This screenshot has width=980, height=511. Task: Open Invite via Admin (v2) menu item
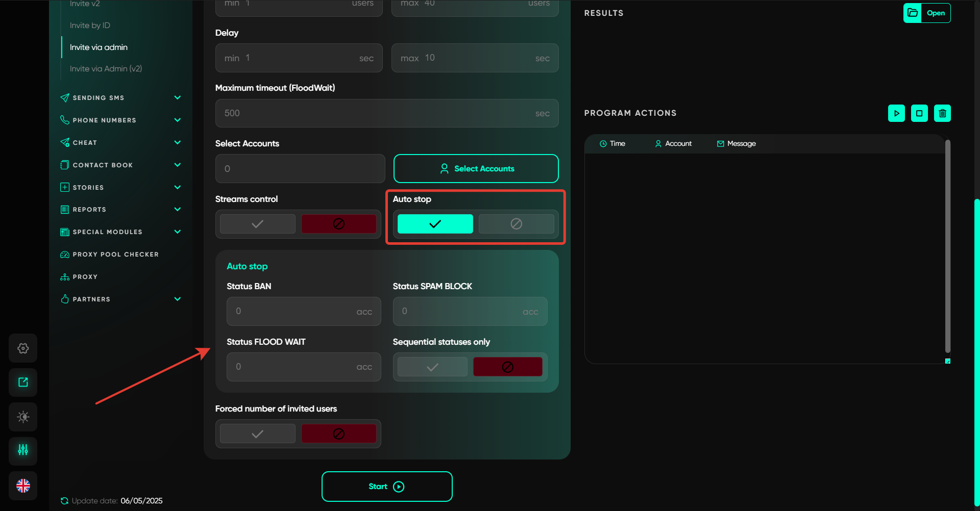[x=106, y=69]
